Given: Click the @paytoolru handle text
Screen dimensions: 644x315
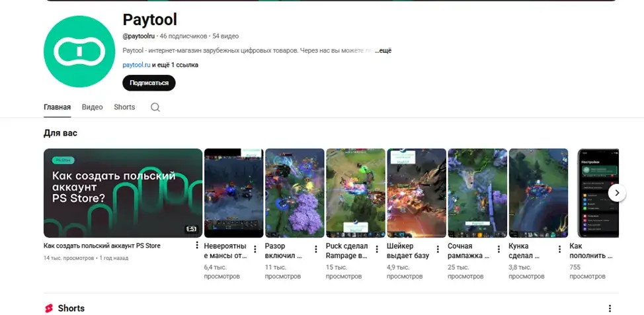Looking at the screenshot, I should point(138,36).
